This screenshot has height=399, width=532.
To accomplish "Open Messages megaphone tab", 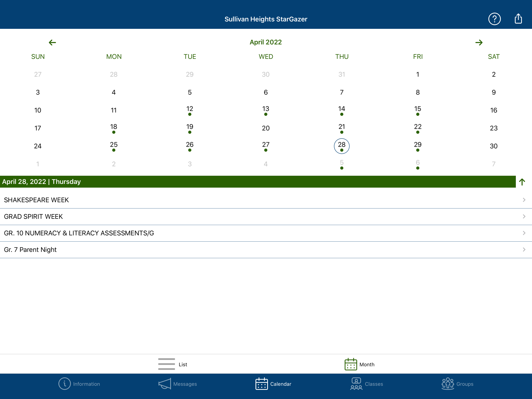I will point(165,384).
